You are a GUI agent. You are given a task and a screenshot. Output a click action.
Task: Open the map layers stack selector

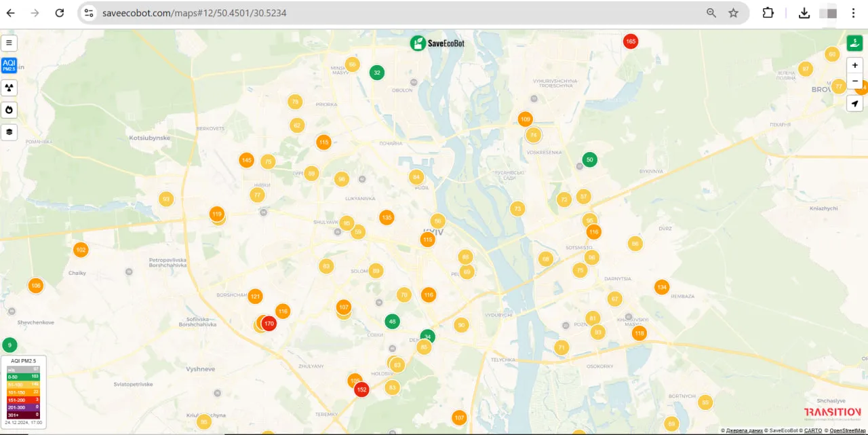pos(9,132)
